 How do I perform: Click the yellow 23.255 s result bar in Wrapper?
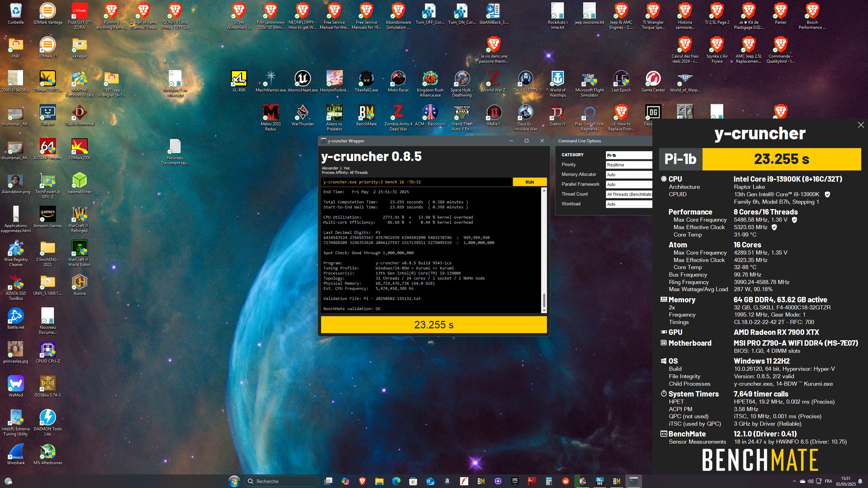434,325
